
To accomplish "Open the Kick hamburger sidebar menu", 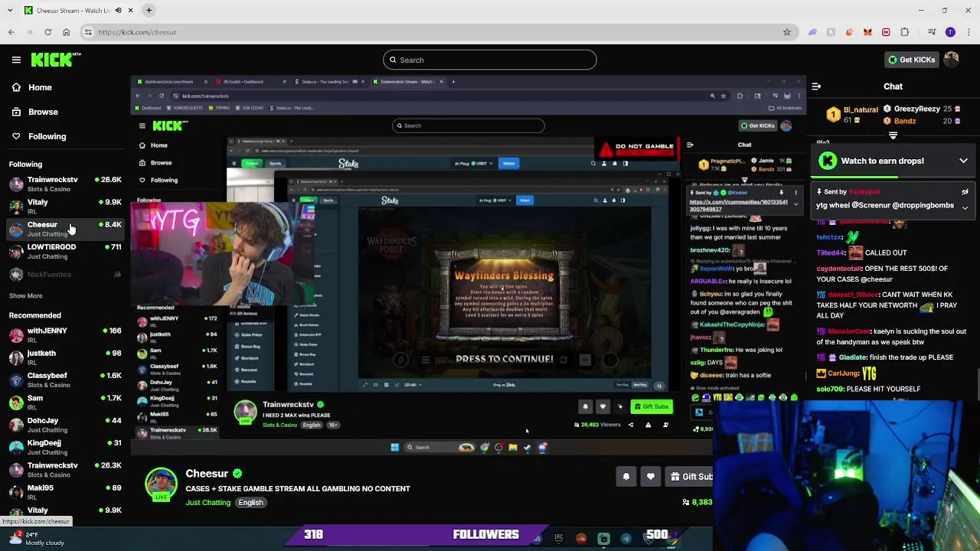I will (16, 60).
